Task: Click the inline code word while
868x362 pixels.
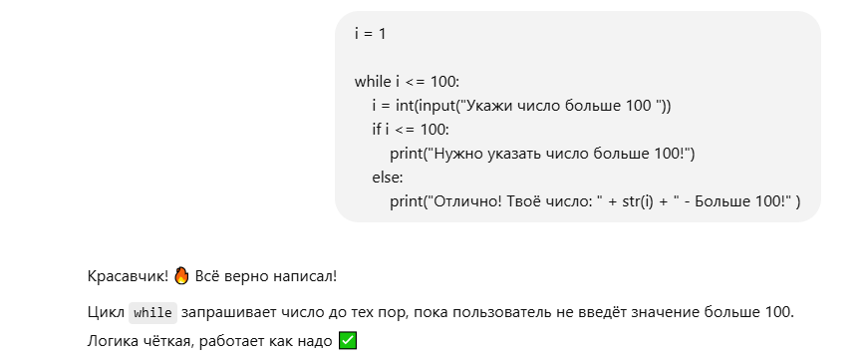Action: pyautogui.click(x=152, y=313)
